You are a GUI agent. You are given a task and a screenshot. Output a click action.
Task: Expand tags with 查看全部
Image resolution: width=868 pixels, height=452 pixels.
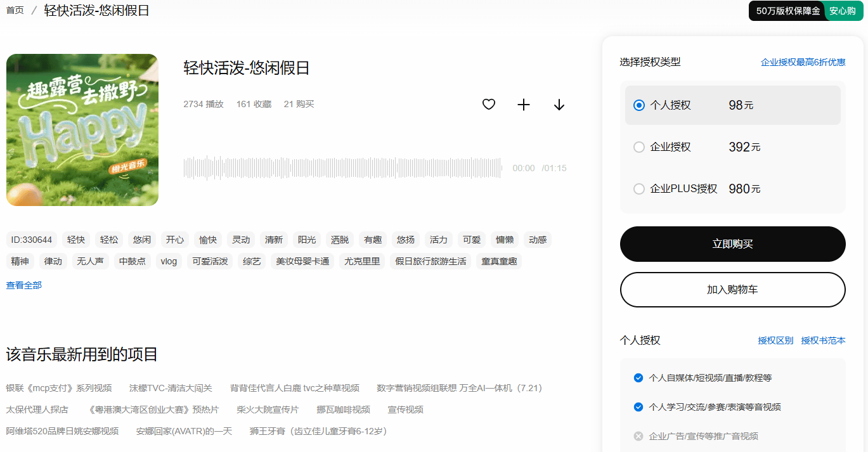click(24, 285)
